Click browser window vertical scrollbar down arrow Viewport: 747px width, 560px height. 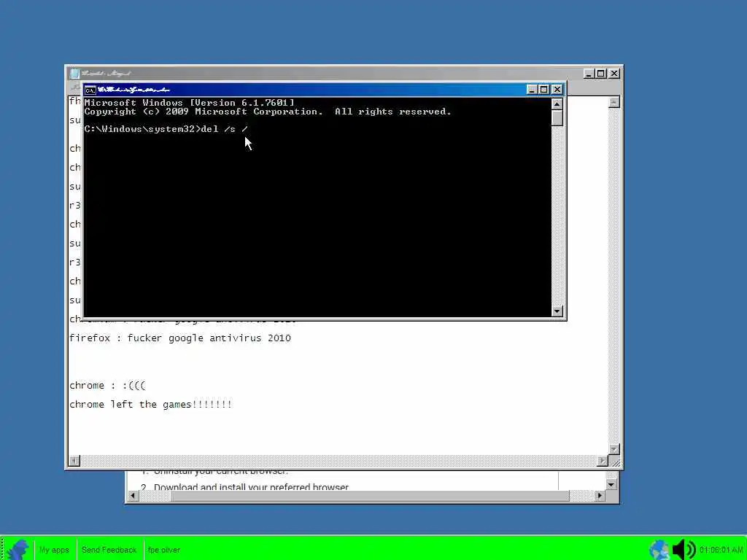(x=612, y=485)
